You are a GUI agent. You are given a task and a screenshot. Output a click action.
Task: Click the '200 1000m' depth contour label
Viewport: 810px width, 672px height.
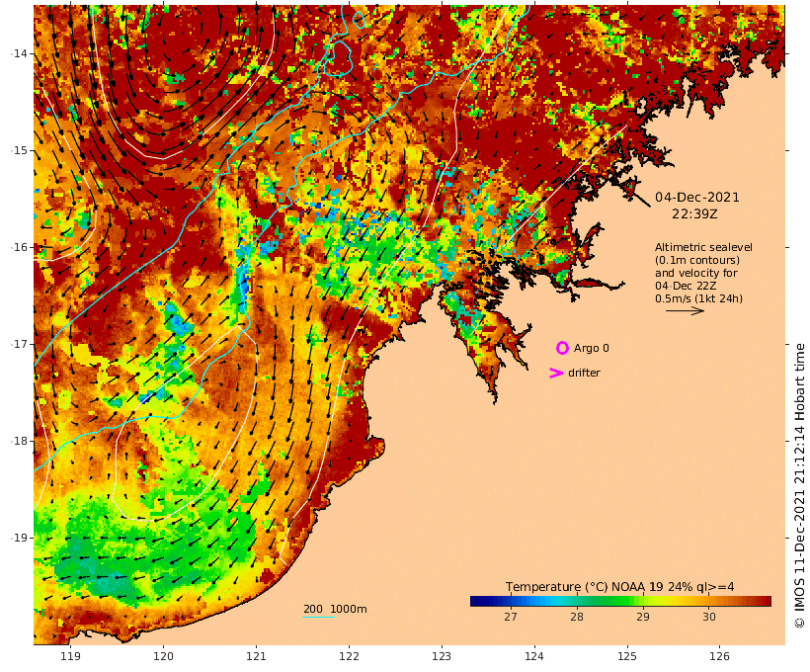click(335, 609)
